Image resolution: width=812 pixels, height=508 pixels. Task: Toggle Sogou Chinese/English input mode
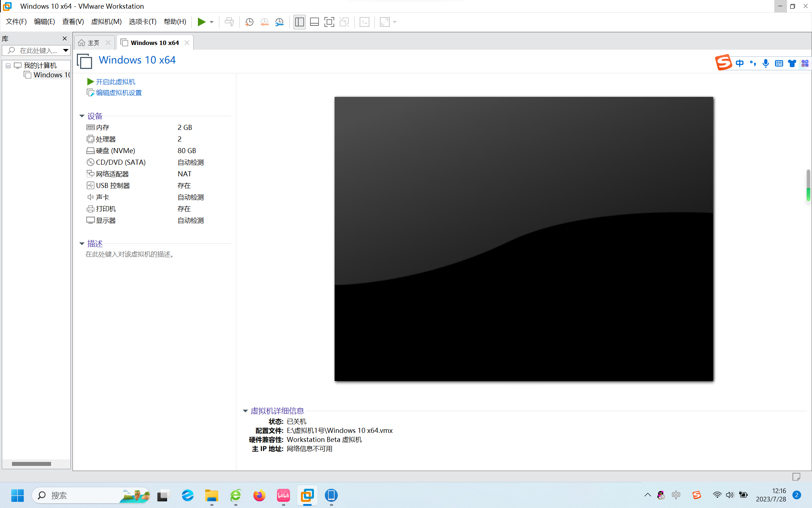(x=739, y=64)
